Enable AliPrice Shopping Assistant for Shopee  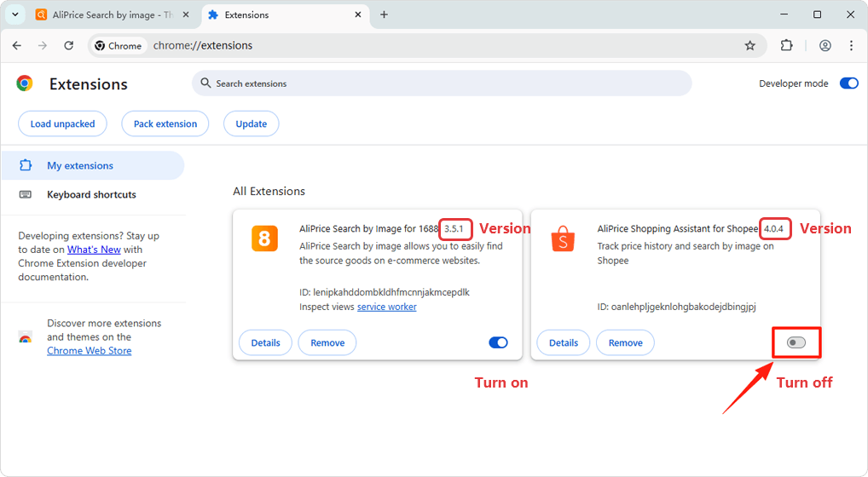(796, 342)
